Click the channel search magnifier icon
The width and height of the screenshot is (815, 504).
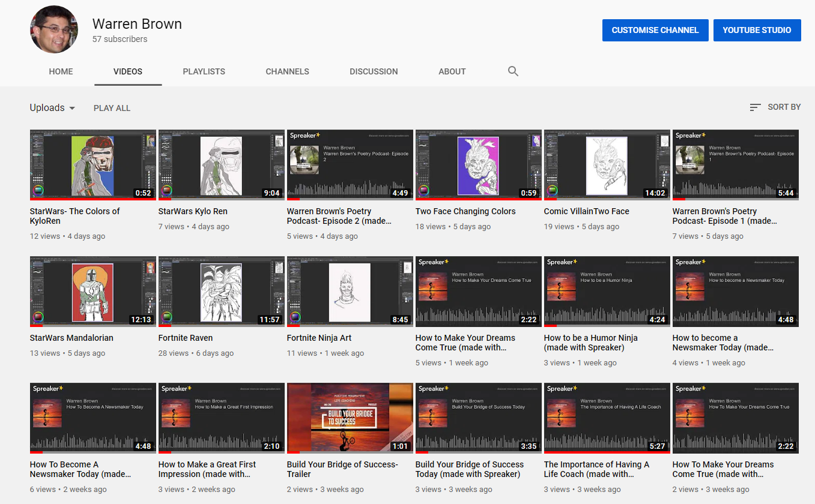[513, 71]
